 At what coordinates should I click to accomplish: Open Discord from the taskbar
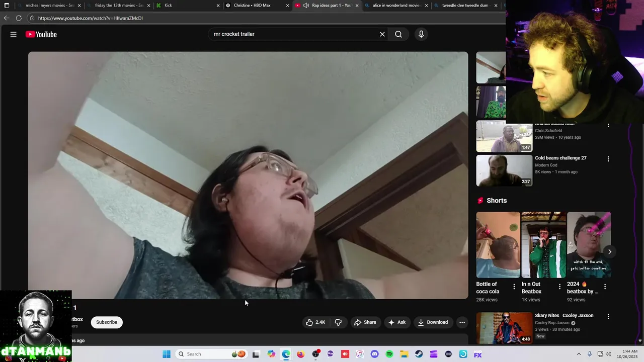tap(374, 354)
